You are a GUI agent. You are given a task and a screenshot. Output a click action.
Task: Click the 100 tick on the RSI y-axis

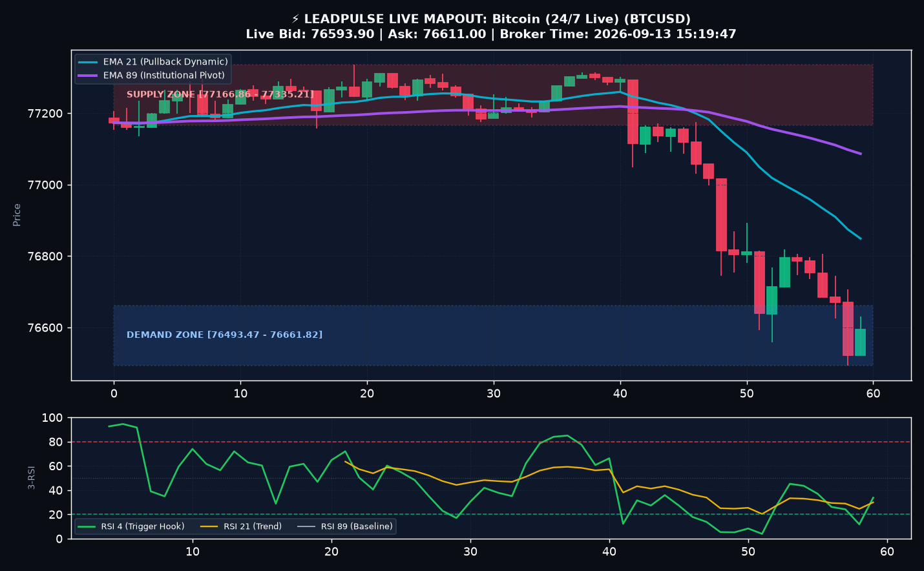coord(52,418)
